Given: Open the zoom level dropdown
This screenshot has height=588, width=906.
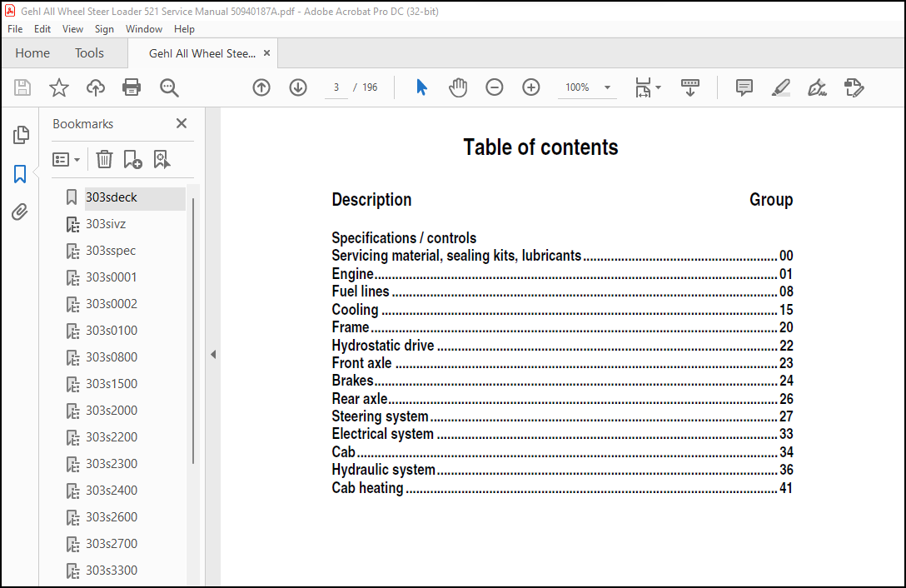Looking at the screenshot, I should 607,87.
